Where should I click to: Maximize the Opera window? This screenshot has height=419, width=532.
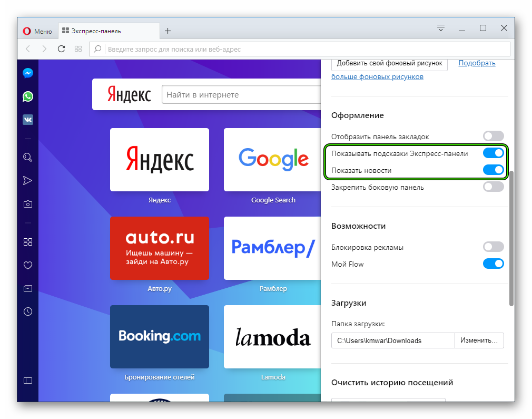(483, 28)
